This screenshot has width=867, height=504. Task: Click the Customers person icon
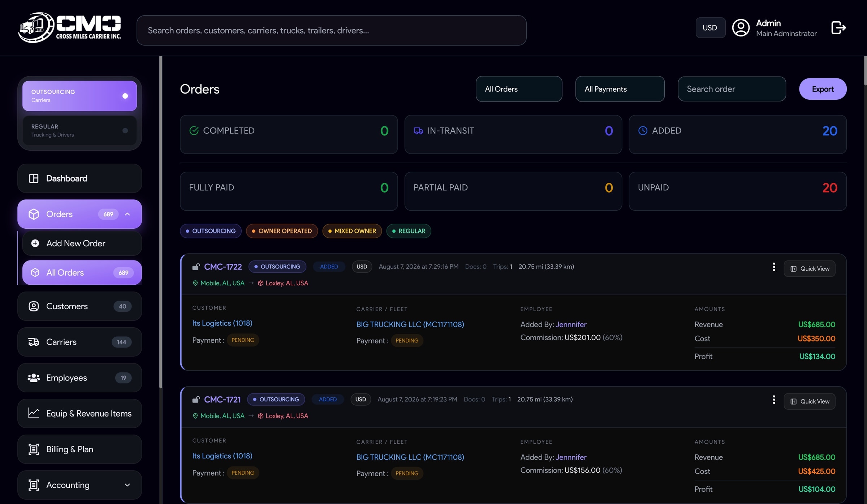click(34, 306)
